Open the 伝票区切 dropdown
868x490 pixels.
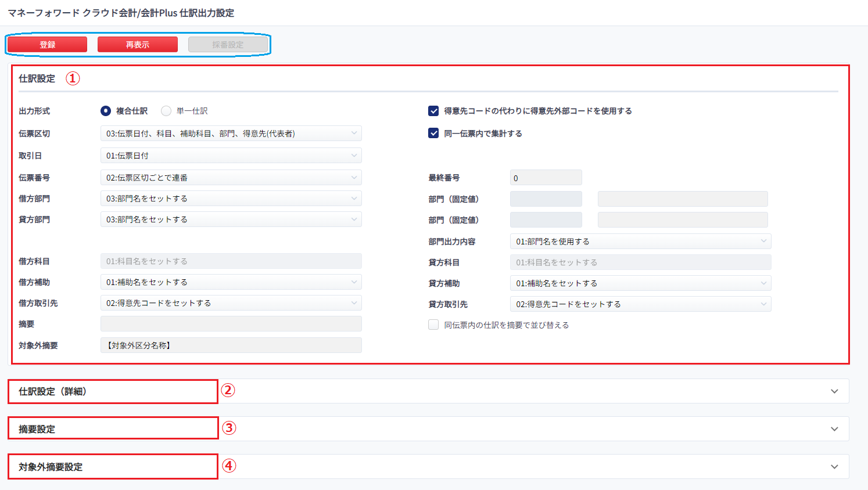231,134
